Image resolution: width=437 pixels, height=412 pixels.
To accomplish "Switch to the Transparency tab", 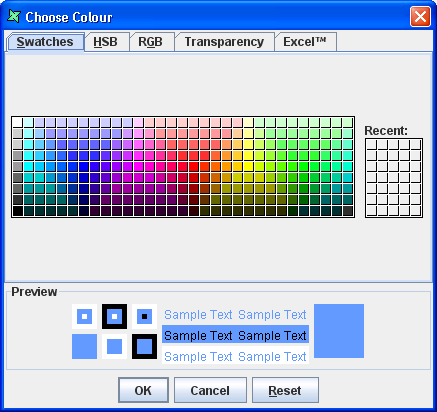I will click(x=224, y=42).
